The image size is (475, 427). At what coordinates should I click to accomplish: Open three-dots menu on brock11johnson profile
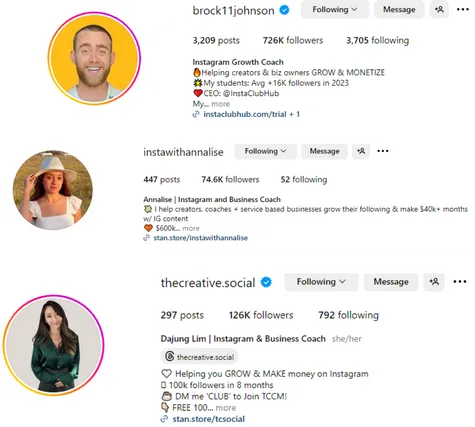pos(463,9)
